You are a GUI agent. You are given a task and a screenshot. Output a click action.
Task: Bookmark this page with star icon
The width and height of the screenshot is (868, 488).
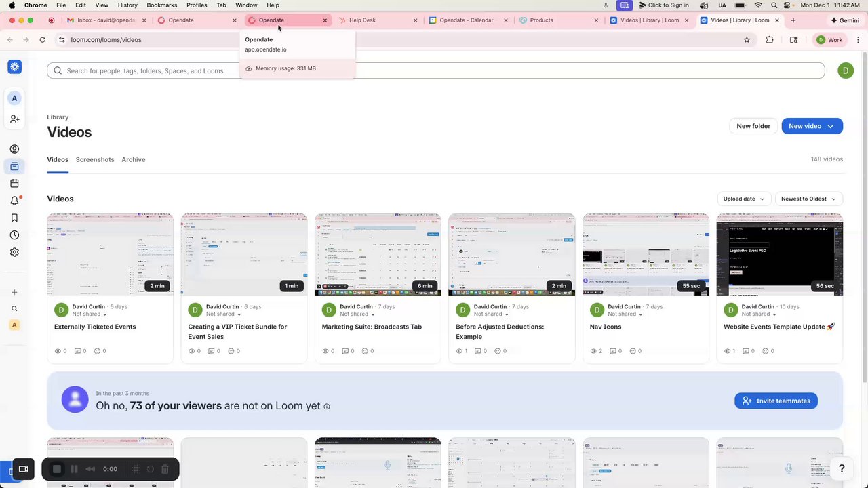tap(747, 40)
